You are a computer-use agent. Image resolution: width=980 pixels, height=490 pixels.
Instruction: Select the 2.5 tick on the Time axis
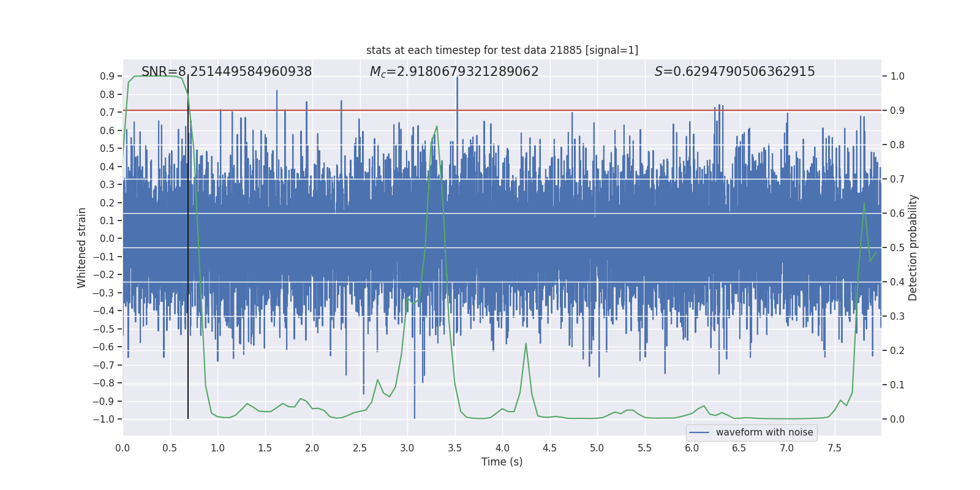point(360,448)
